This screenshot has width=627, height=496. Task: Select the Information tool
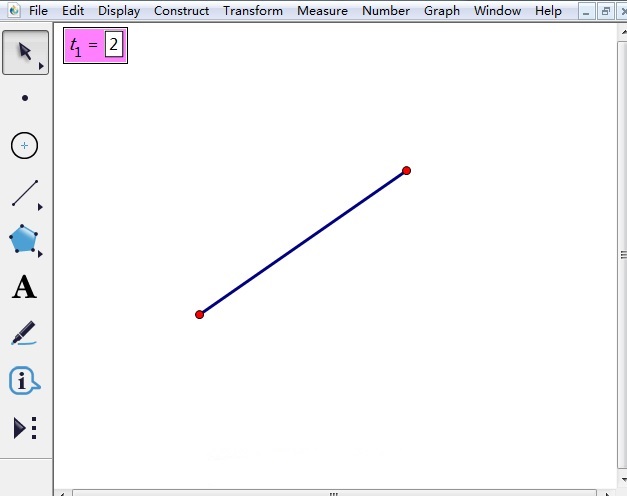pyautogui.click(x=24, y=380)
